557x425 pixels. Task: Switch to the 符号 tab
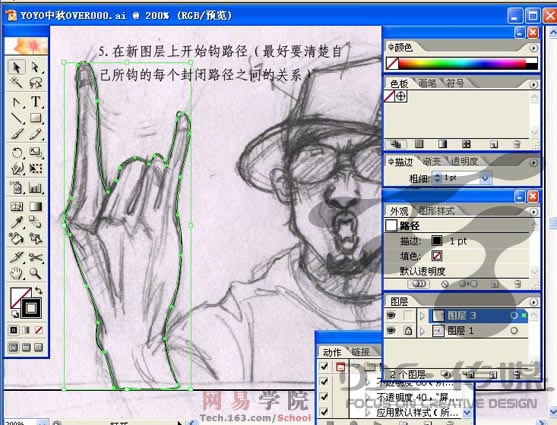click(x=455, y=84)
